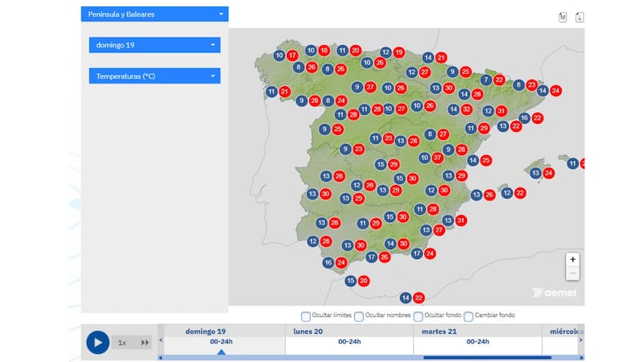
Task: Zoom in on the map with plus button
Action: (x=572, y=260)
